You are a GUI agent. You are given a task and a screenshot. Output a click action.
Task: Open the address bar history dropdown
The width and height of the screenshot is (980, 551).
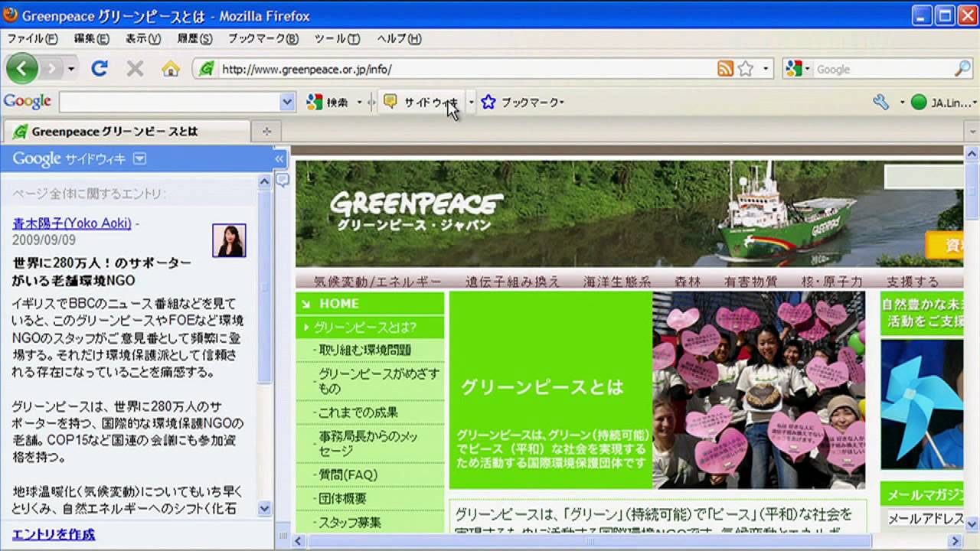click(x=765, y=69)
